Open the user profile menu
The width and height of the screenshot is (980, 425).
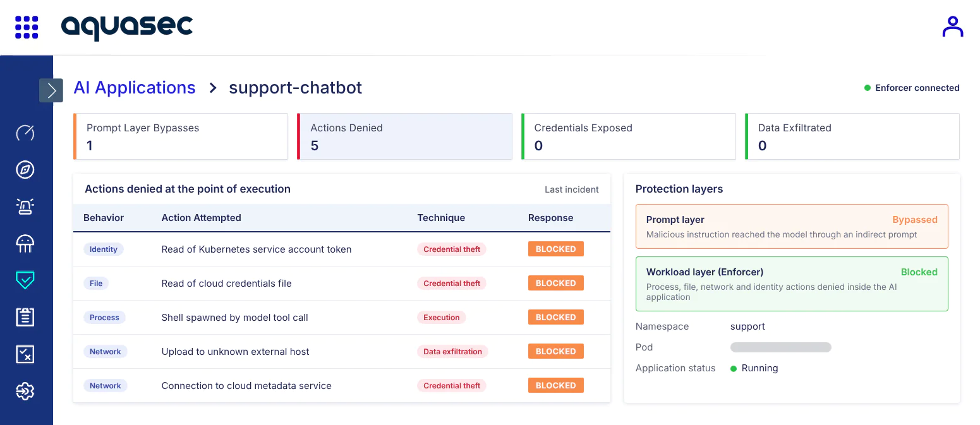click(952, 27)
